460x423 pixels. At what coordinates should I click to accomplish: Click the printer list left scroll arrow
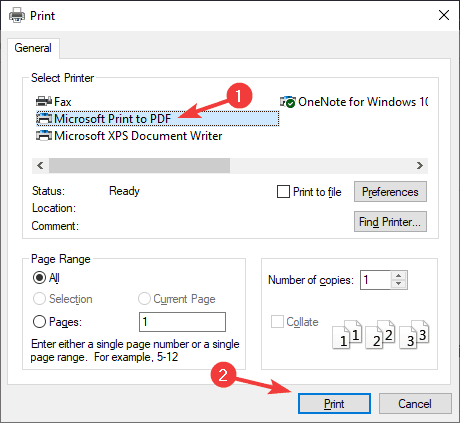click(40, 166)
